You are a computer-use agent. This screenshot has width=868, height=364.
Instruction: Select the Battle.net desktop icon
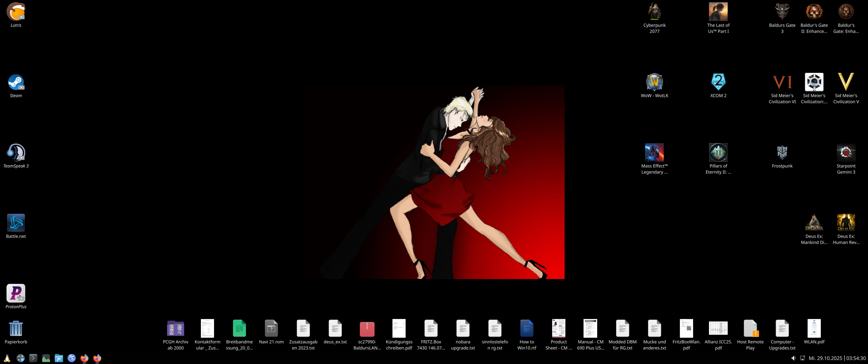(16, 223)
